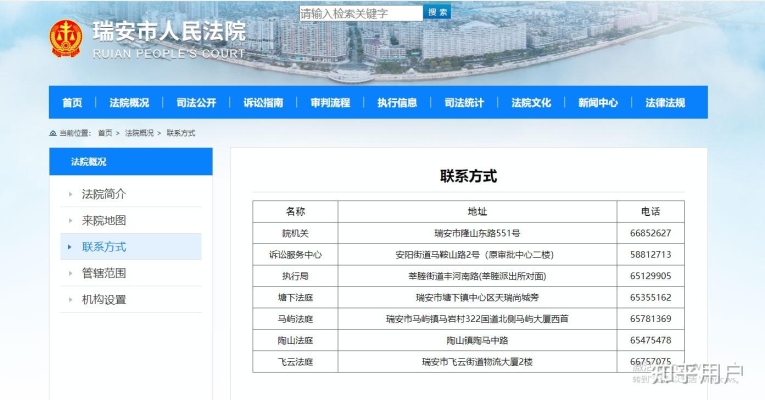Image resolution: width=765 pixels, height=400 pixels.
Task: Click the home icon beside 当前位置
Action: [x=53, y=133]
